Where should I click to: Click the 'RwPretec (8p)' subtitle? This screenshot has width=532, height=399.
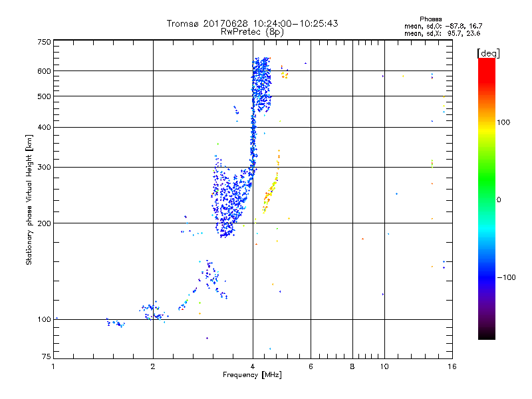tap(252, 32)
